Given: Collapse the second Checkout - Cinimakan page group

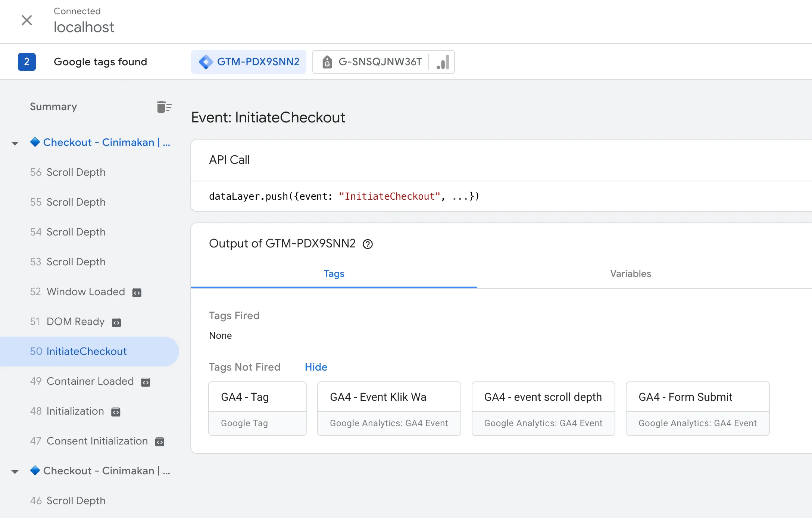Looking at the screenshot, I should 15,472.
